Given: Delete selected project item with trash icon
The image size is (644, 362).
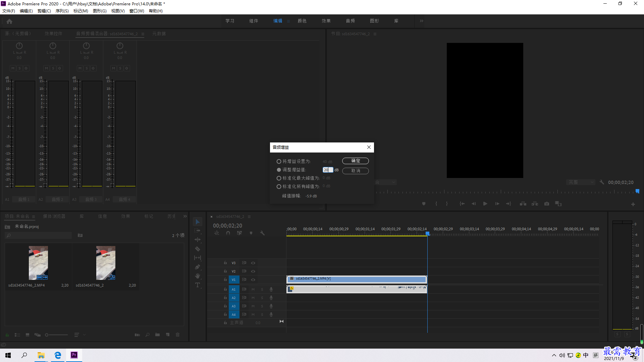Looking at the screenshot, I should pos(178,335).
